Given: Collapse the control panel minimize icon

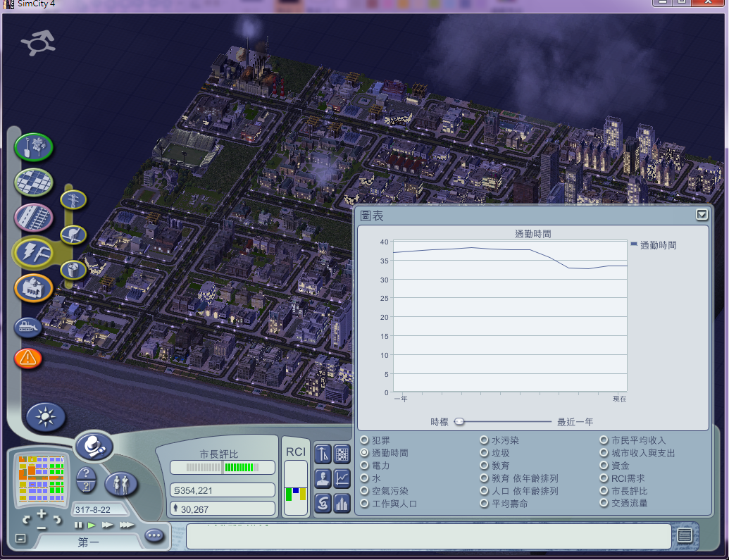Looking at the screenshot, I should [x=20, y=538].
